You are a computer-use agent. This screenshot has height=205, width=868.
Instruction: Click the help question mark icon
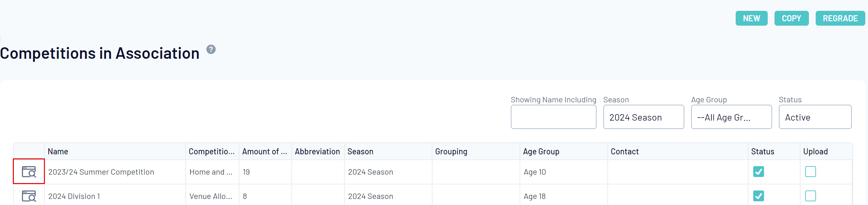[x=211, y=50]
